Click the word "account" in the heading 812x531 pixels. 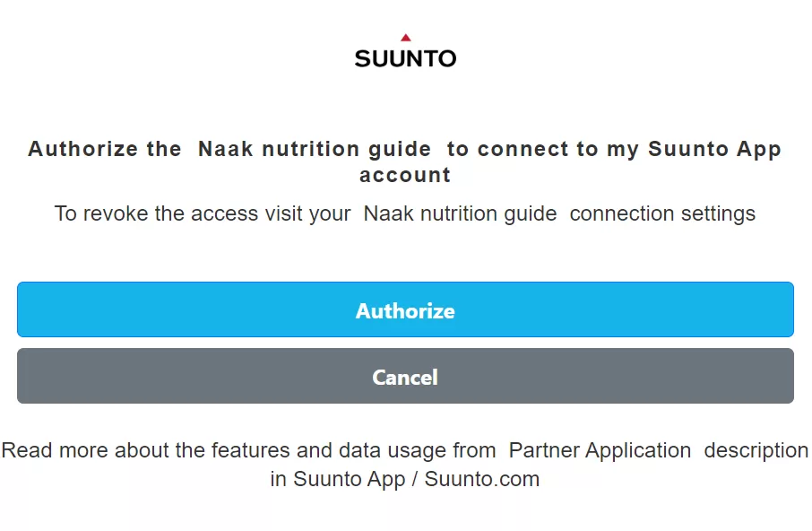point(405,175)
